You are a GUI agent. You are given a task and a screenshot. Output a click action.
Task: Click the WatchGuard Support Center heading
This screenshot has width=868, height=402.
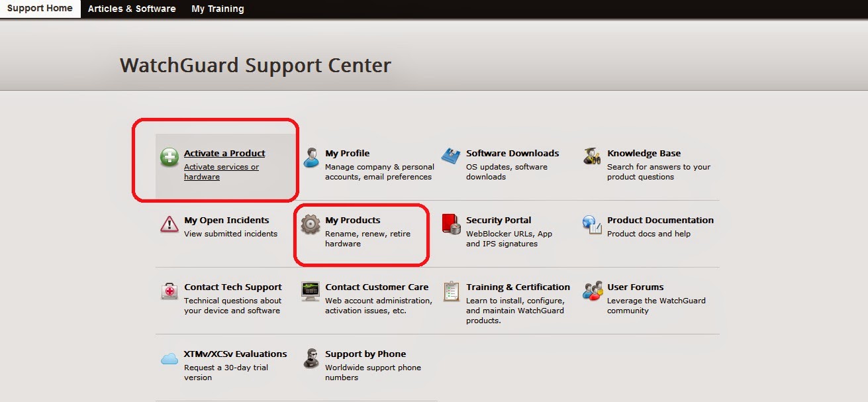(255, 65)
